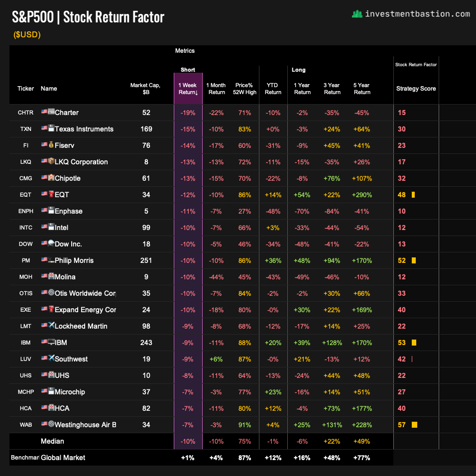Viewport: 476px width, 476px height.
Task: Click the 3 Year Return column header
Action: [x=332, y=89]
